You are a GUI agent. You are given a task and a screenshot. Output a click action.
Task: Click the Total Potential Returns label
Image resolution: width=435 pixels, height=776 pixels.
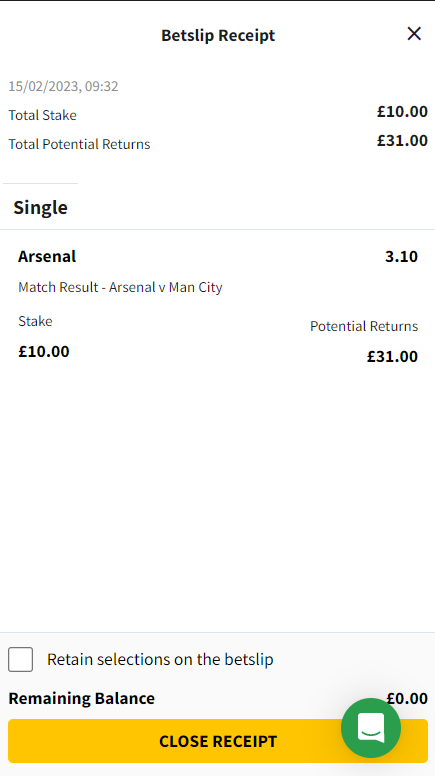click(79, 145)
